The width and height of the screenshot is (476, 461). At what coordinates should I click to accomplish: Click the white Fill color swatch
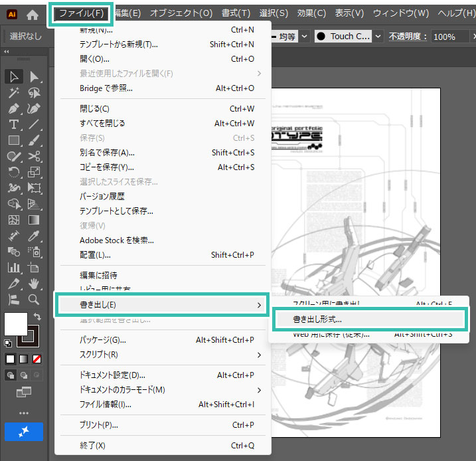pos(16,324)
